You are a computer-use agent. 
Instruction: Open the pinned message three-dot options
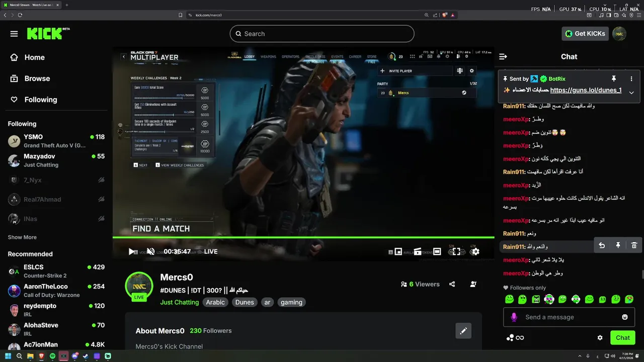pos(631,79)
